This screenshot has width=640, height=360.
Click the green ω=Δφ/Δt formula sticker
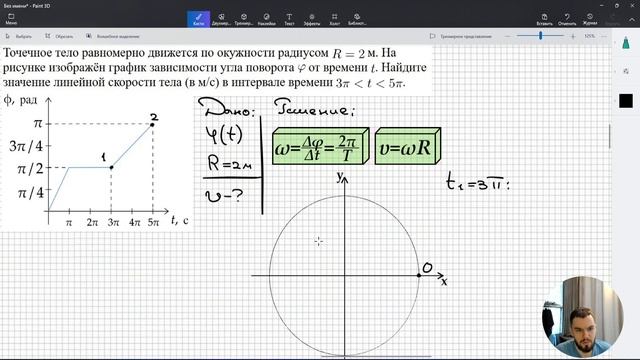(321, 146)
